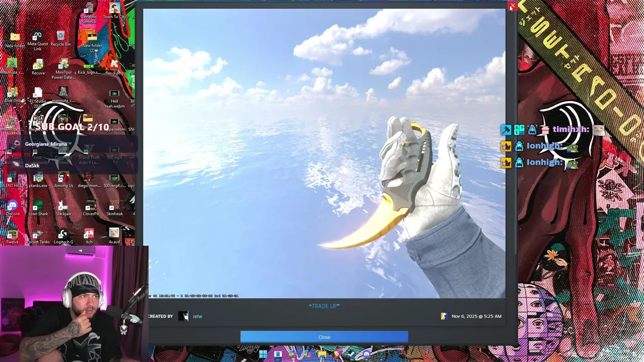
Task: Select the MiniTool Power Data desktop icon
Action: [63, 69]
